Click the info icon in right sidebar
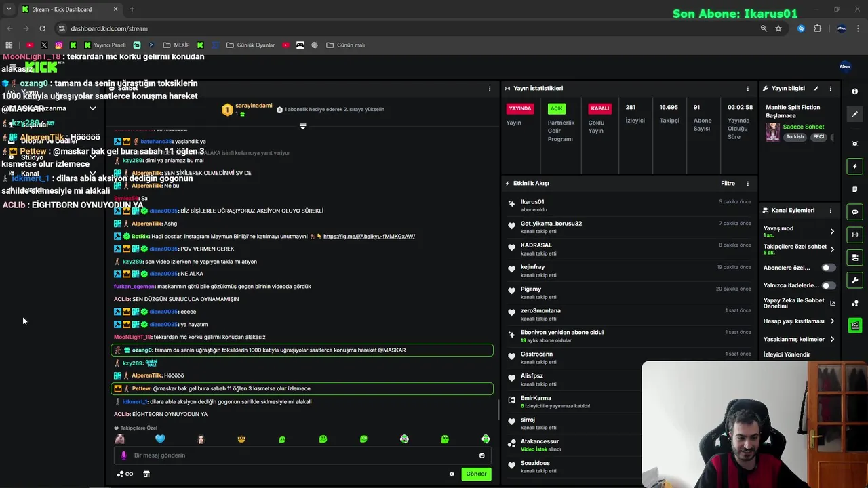Screen dimensions: 868x488 click(x=854, y=91)
